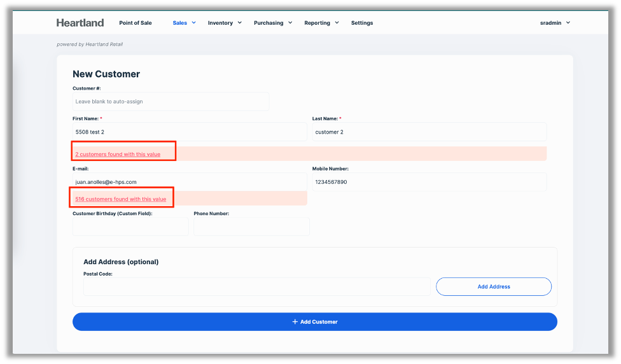
Task: Select the E-mail input field
Action: tap(190, 182)
